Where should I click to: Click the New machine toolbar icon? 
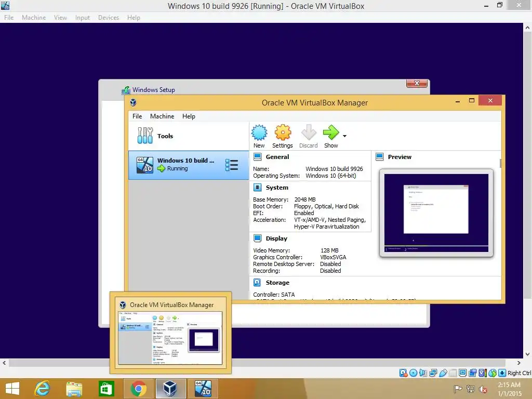tap(259, 132)
